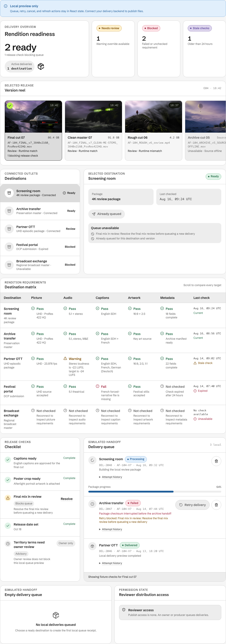This screenshot has width=226, height=644.
Task: Click the Stale check warning icon for Partner OTT
Action: [195, 363]
